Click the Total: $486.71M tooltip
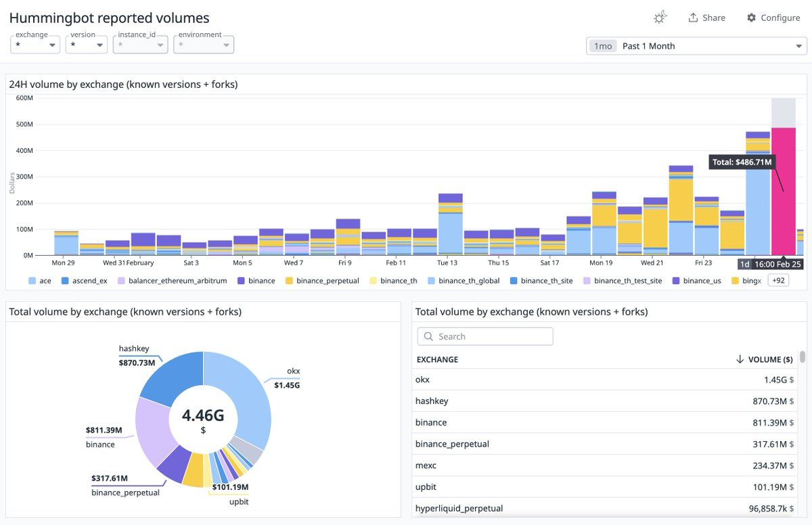812x525 pixels. click(742, 162)
